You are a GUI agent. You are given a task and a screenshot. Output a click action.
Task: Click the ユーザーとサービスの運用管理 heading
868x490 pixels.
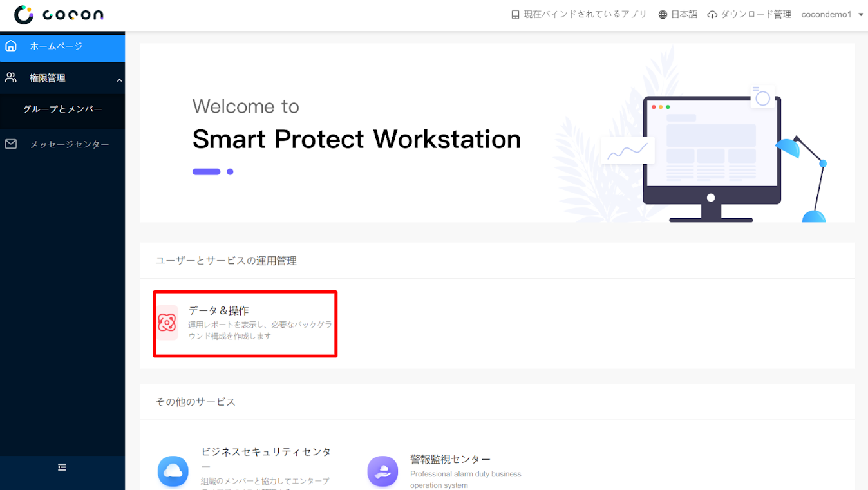coord(226,261)
